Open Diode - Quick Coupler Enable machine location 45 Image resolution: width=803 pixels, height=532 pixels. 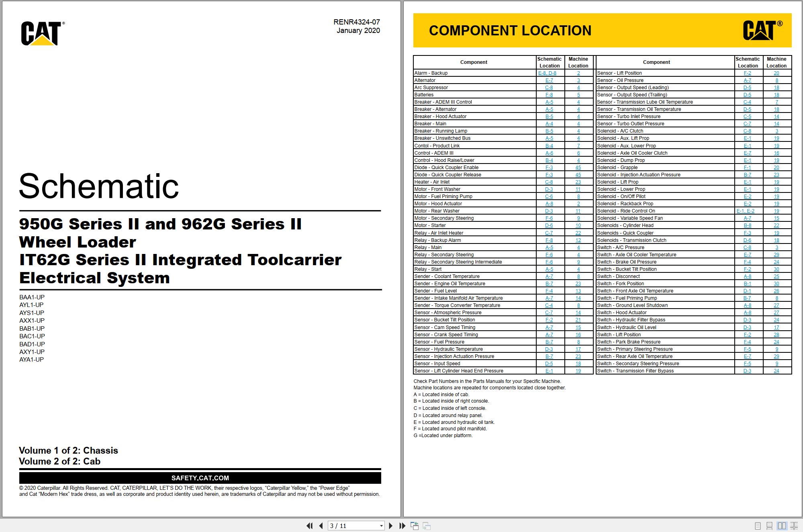[578, 168]
